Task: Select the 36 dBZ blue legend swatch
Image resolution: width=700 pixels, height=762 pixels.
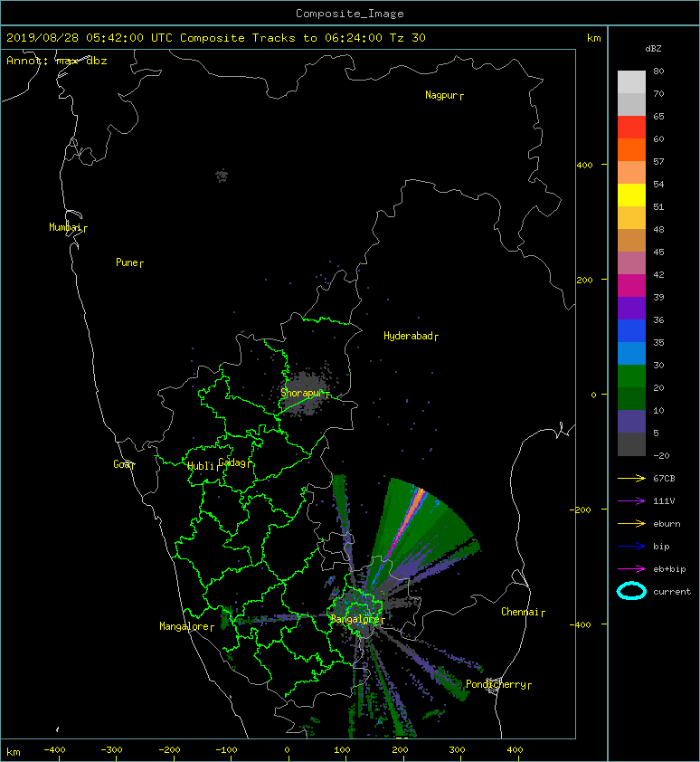Action: 631,330
